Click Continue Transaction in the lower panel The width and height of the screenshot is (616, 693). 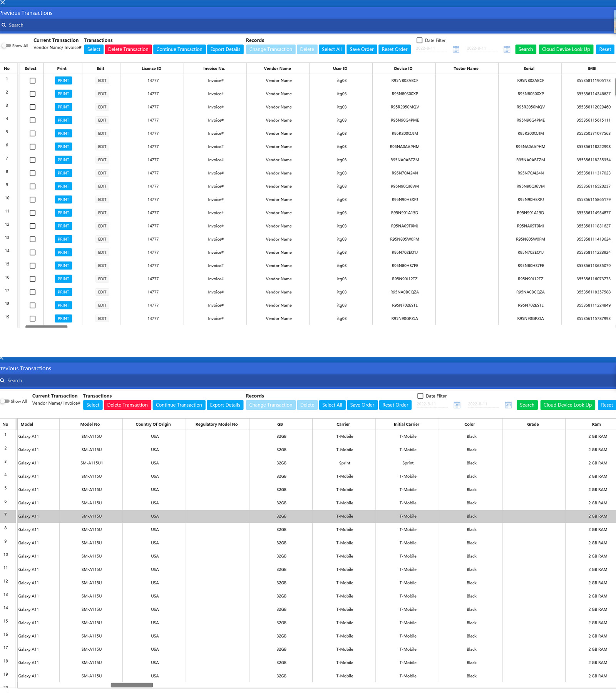tap(179, 405)
